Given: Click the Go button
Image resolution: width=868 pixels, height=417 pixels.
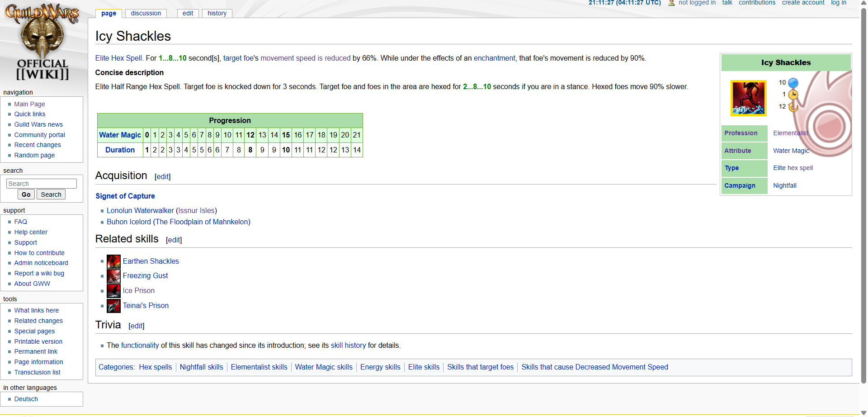Looking at the screenshot, I should click(x=26, y=194).
